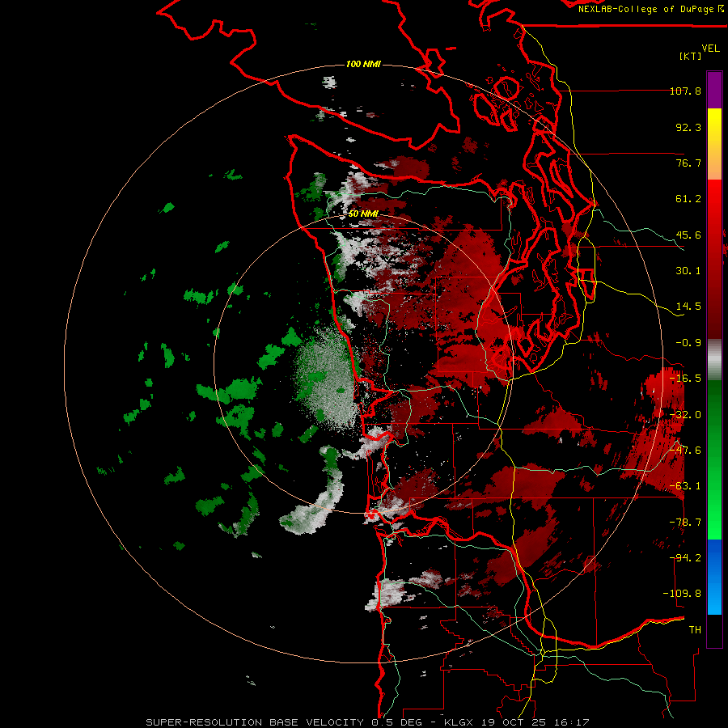This screenshot has width=728, height=728.
Task: Click the -16.5 velocity scale value
Action: click(x=685, y=379)
